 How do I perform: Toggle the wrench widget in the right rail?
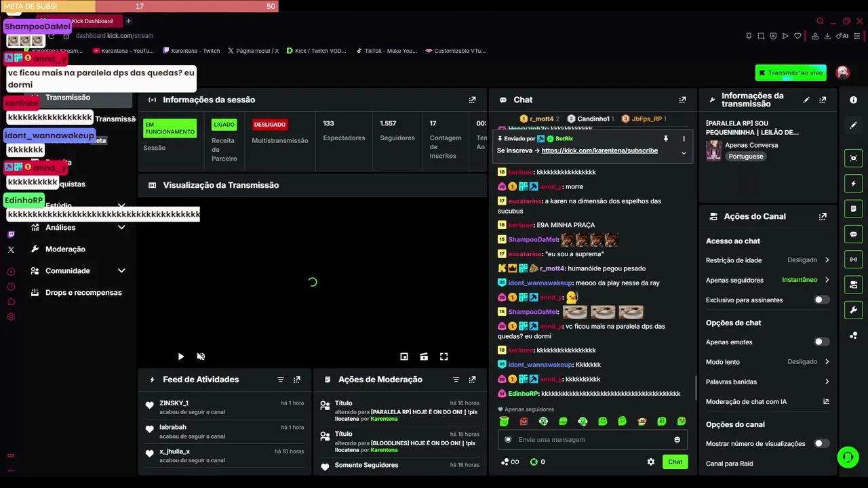853,310
